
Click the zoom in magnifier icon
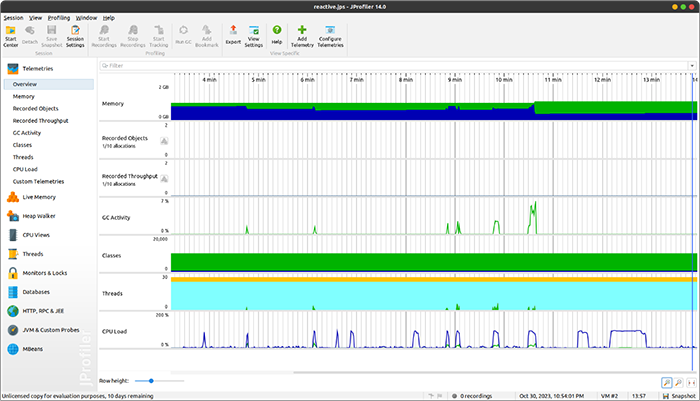666,382
